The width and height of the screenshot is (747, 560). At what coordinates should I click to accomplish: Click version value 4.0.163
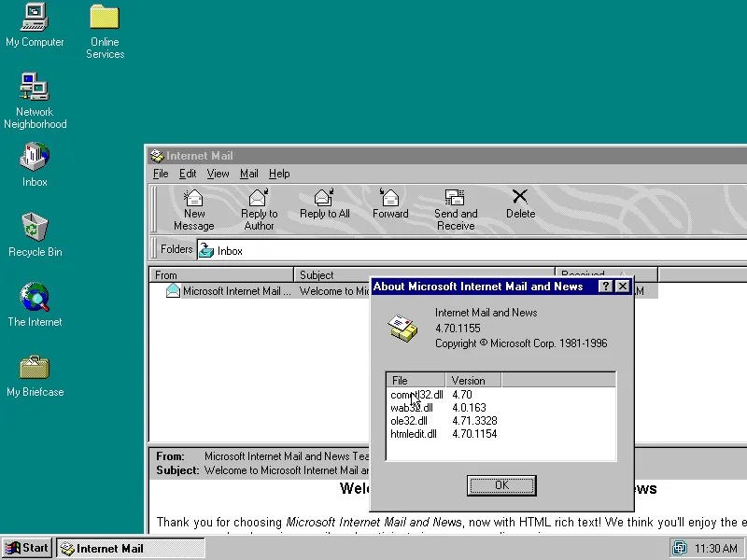470,408
